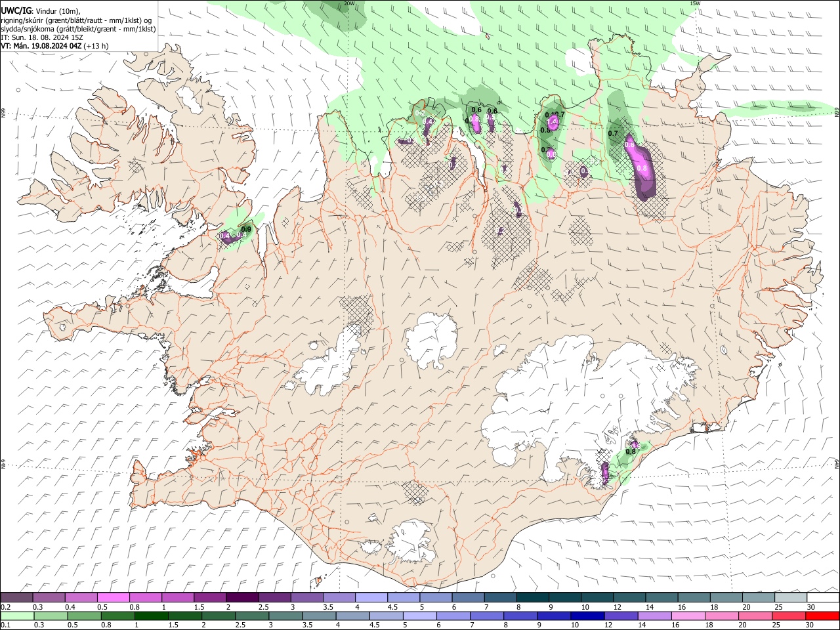Pick the deepest navy blue swatch labeled 10
This screenshot has width=840, height=630.
point(587,616)
